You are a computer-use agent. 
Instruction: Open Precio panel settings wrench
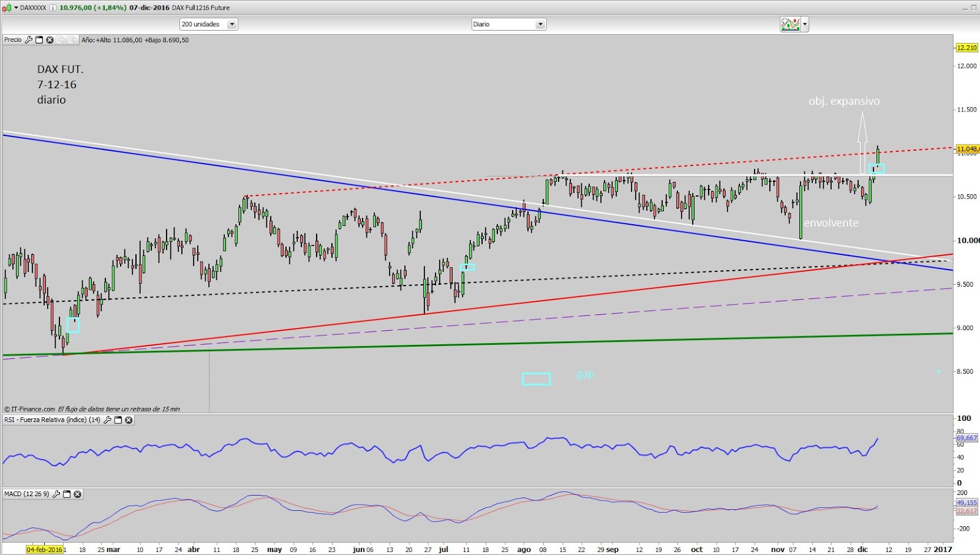coord(28,40)
